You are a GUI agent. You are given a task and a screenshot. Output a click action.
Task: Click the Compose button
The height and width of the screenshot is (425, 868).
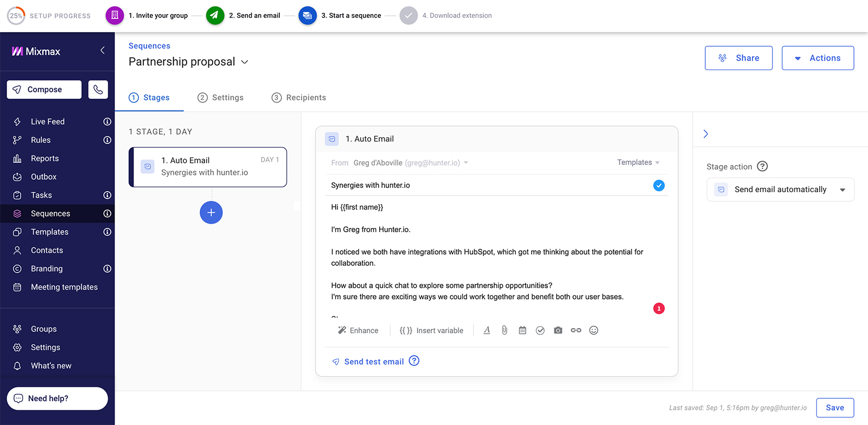click(44, 90)
